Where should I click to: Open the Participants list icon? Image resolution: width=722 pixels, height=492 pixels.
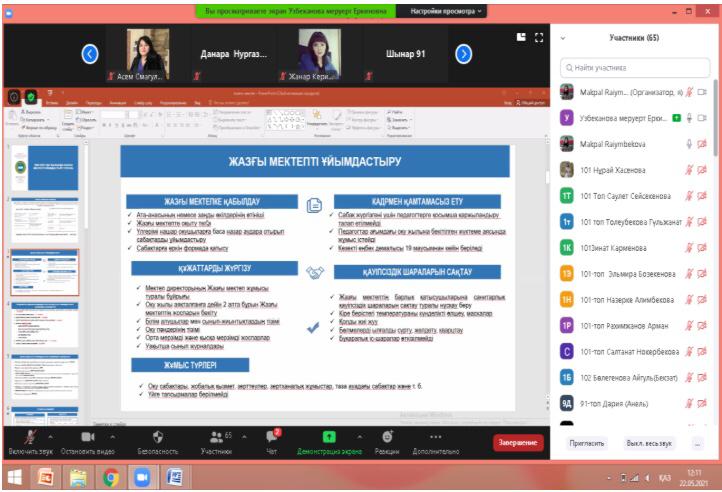pos(216,436)
